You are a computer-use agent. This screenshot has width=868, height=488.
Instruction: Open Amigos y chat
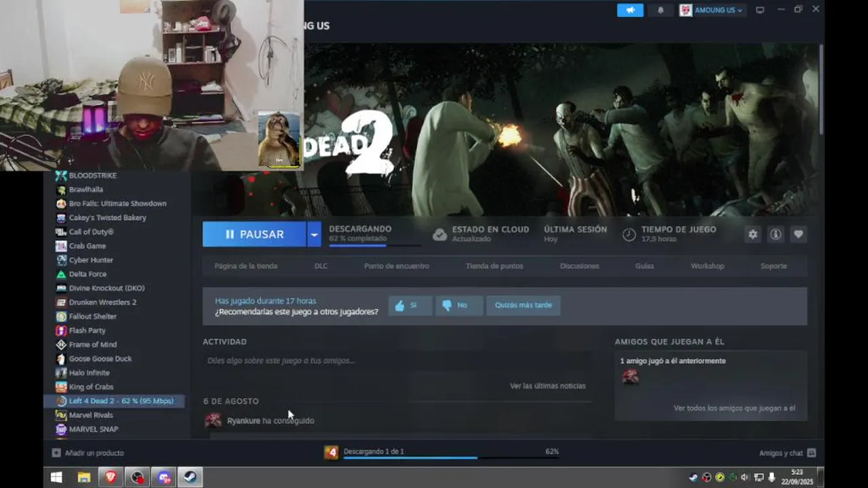(x=787, y=453)
